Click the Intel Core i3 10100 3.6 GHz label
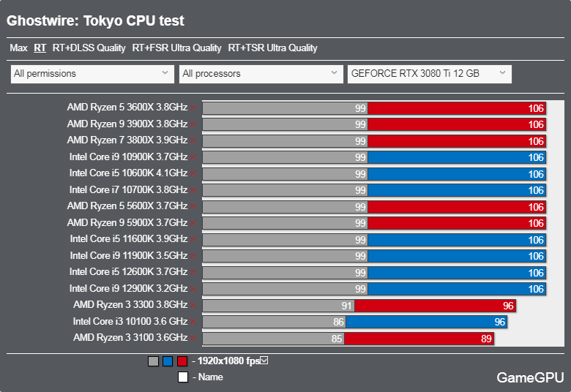Viewport: 571px width, 392px height. (130, 321)
